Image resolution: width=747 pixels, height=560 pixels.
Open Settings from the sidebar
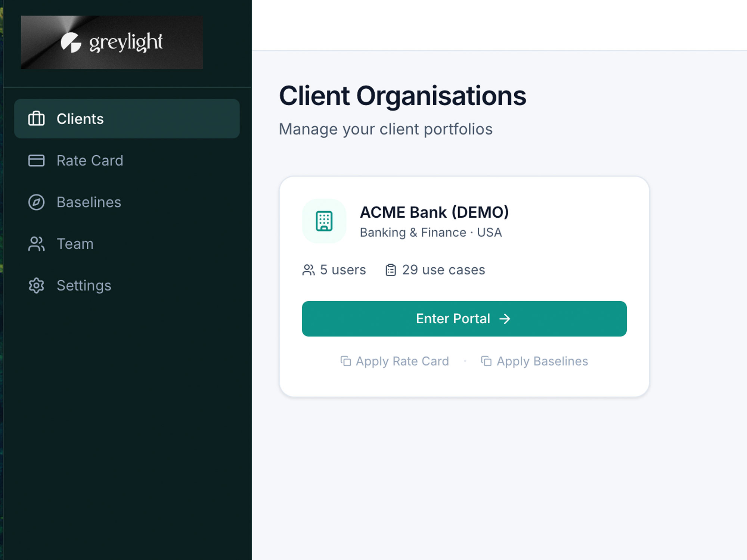(x=84, y=286)
